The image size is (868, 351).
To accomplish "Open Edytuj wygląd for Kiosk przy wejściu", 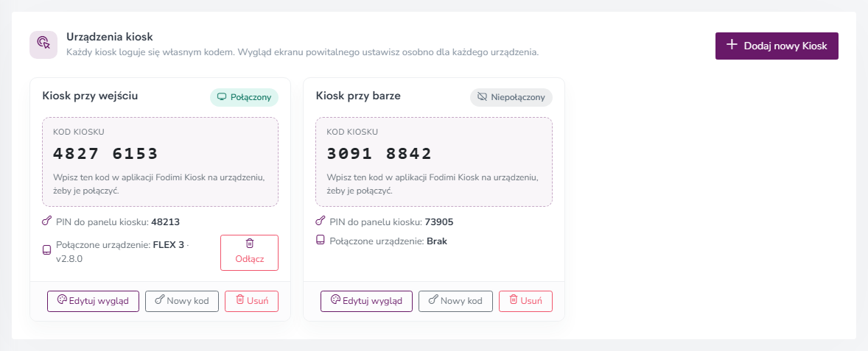I will tap(93, 301).
